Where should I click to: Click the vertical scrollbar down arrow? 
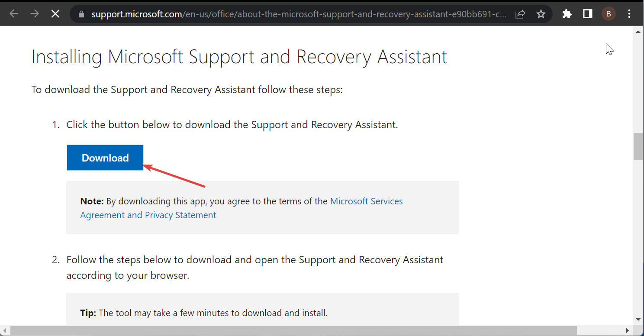638,320
